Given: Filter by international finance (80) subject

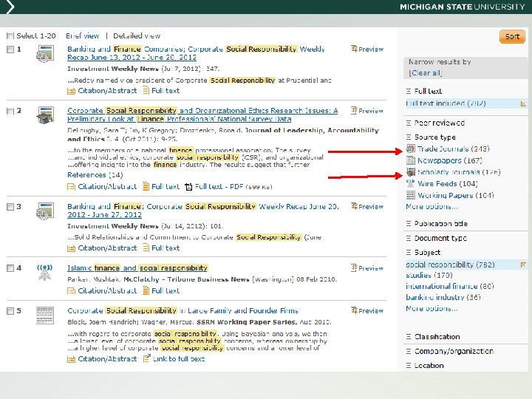Looking at the screenshot, I should (450, 287).
